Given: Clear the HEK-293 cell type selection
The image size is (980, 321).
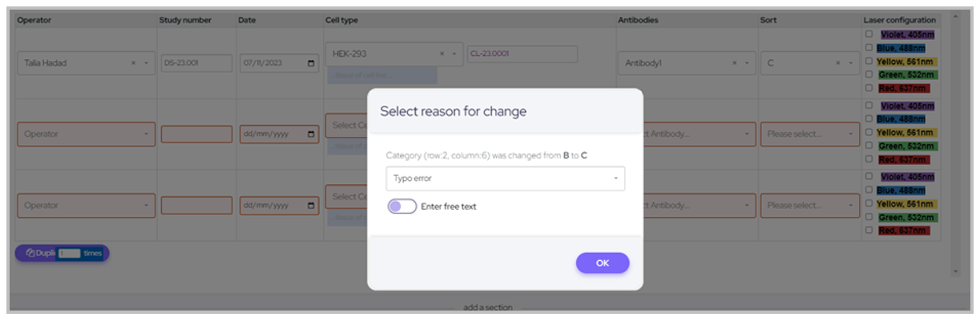Looking at the screenshot, I should [x=442, y=54].
